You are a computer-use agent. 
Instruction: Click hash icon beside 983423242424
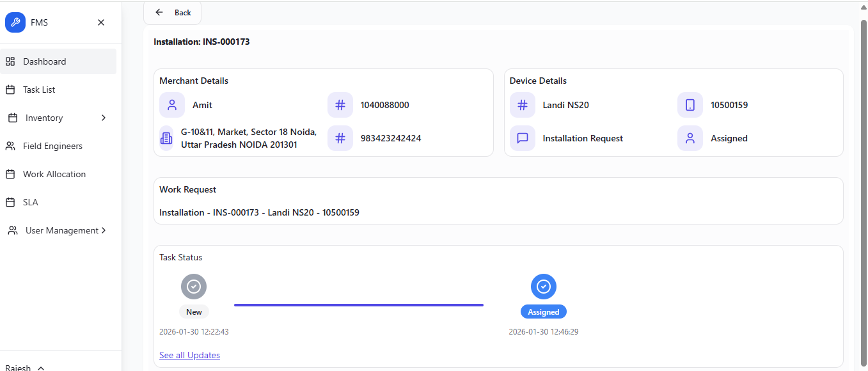340,138
